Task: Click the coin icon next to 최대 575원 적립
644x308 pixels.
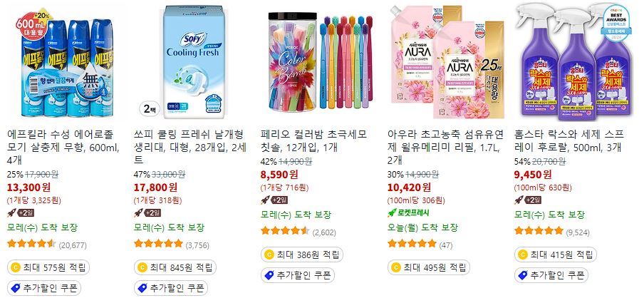Action: click(16, 268)
